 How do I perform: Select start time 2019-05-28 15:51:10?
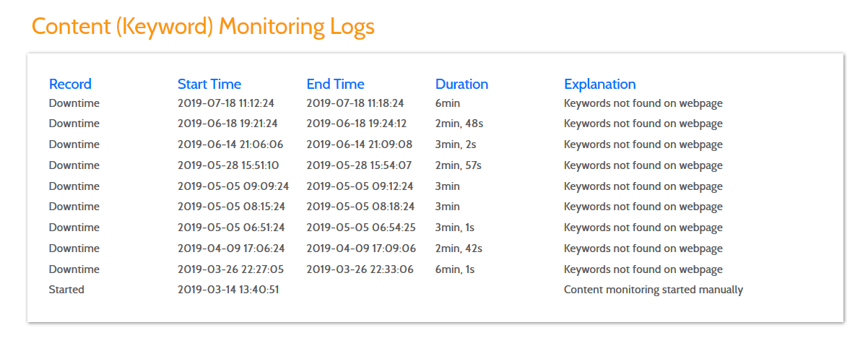click(228, 165)
